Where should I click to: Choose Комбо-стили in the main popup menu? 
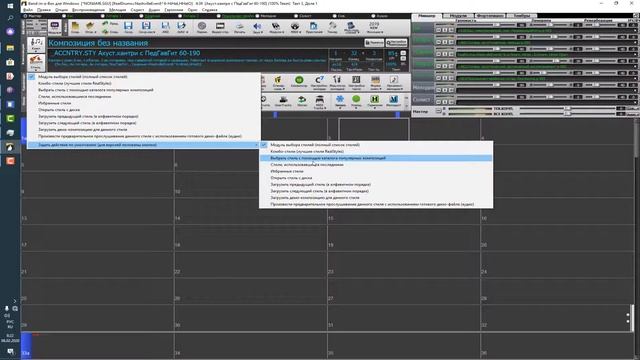75,83
